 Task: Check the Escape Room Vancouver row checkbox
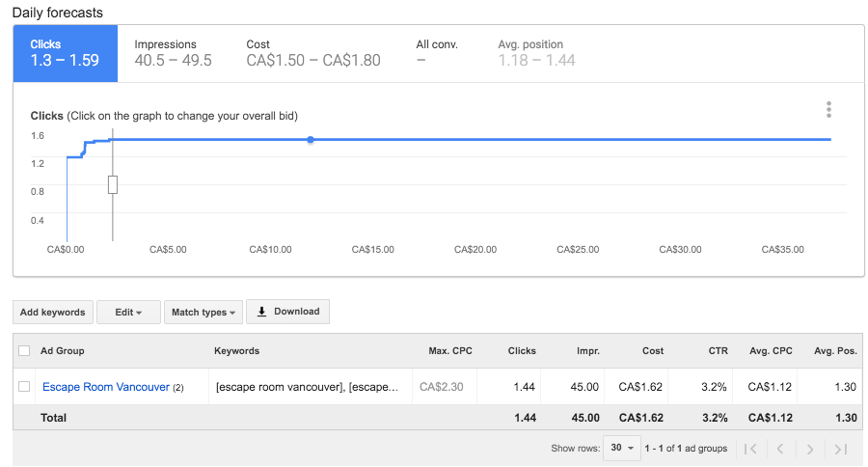(x=24, y=387)
